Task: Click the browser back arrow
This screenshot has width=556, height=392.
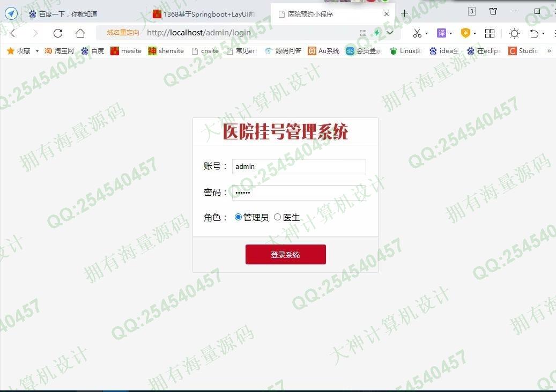Action: (13, 33)
